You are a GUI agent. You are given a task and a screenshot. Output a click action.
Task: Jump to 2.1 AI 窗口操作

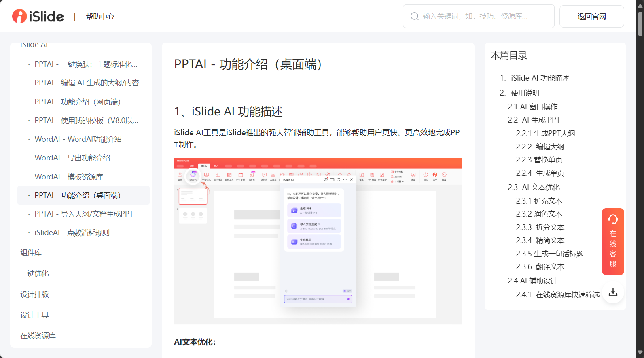point(532,107)
